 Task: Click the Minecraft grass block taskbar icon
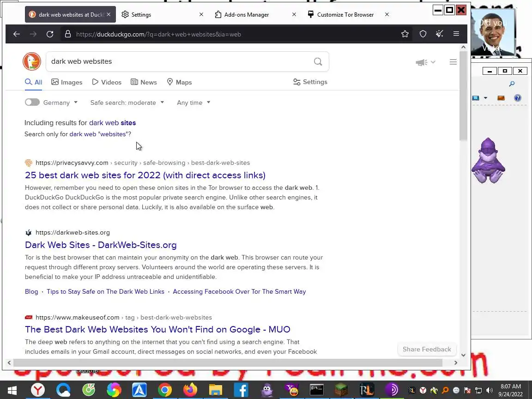(x=341, y=390)
